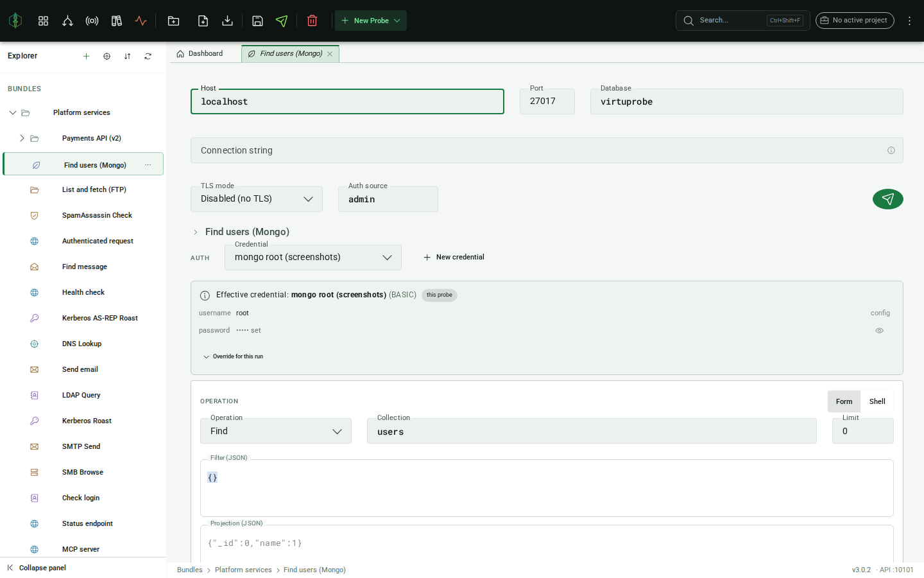
Task: Select the Find users (Mongo) tab
Action: tap(291, 54)
